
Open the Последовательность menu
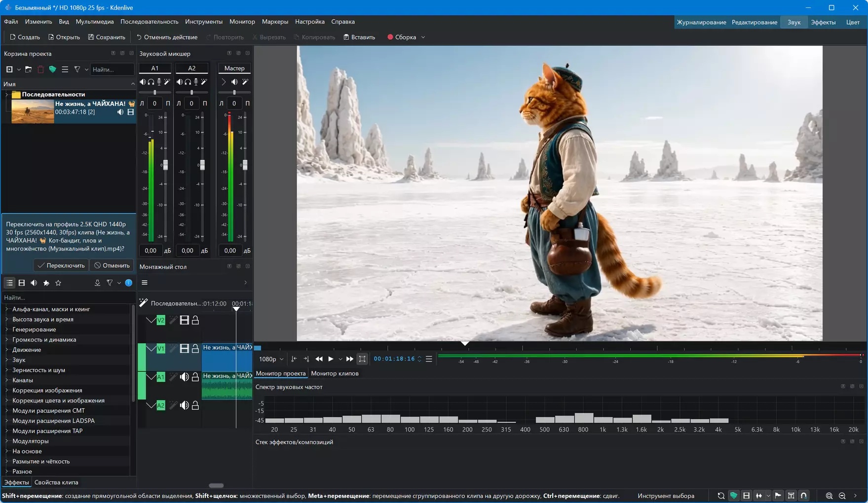click(x=150, y=22)
